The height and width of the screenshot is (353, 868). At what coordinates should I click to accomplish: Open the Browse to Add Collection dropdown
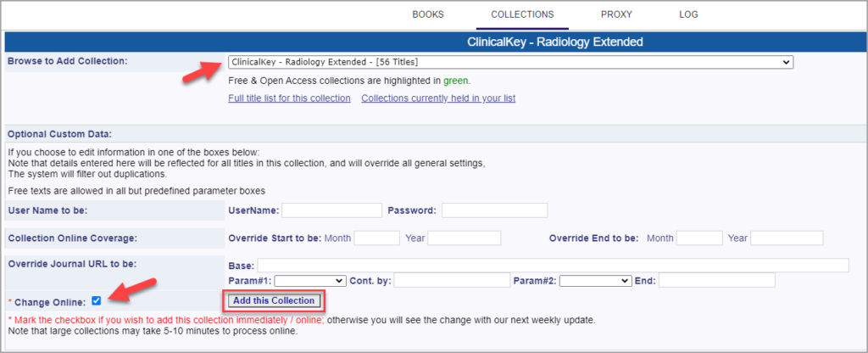click(510, 62)
